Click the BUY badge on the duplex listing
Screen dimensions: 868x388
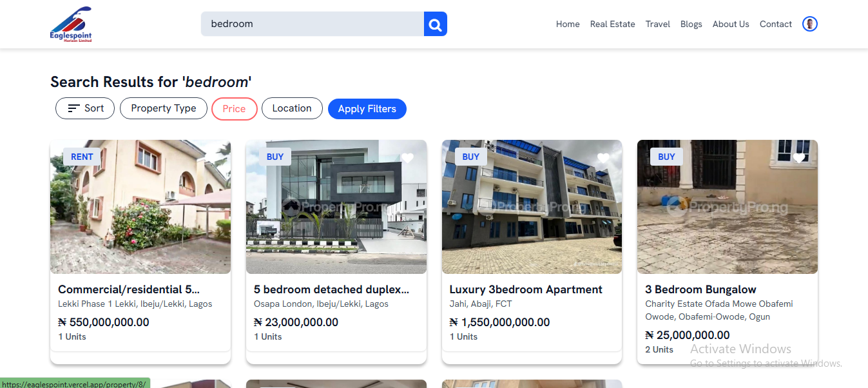[275, 157]
